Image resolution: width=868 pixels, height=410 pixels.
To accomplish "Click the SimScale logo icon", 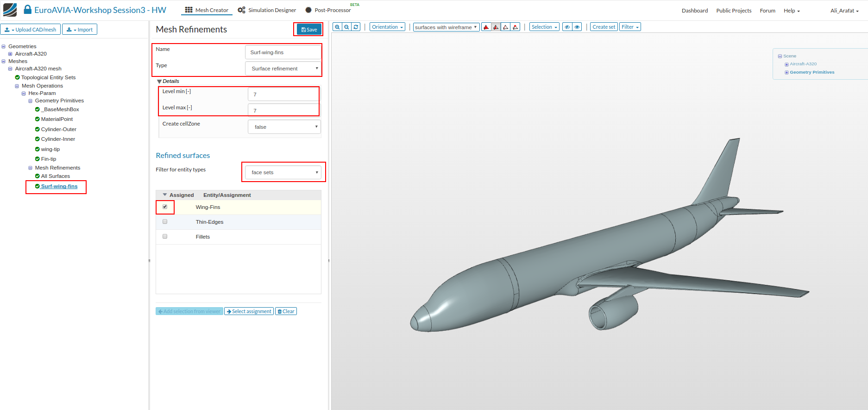I will [x=10, y=10].
